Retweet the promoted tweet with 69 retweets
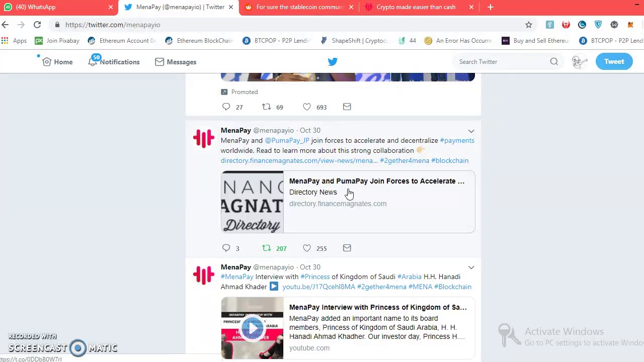The image size is (644, 362). point(267,107)
